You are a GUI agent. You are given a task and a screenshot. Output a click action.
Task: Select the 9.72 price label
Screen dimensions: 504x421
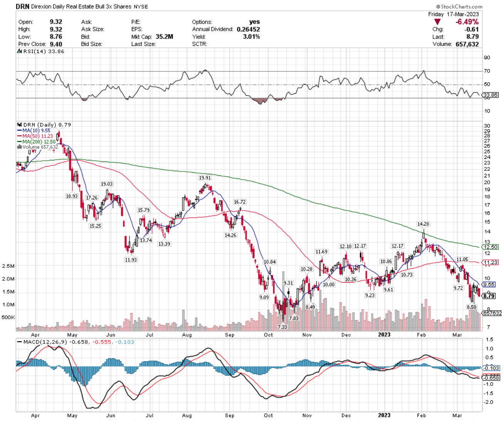458,288
